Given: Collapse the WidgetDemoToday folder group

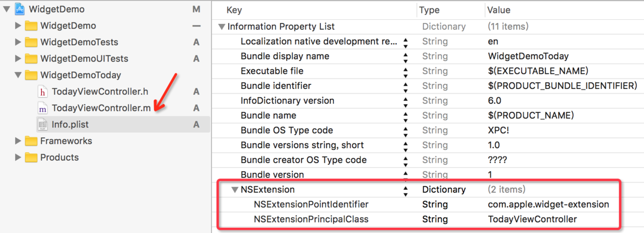Looking at the screenshot, I should 18,75.
